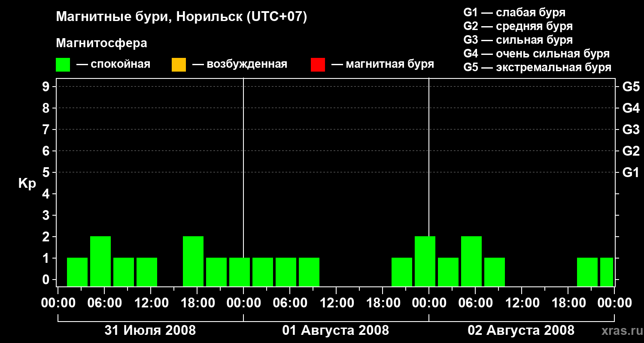This screenshot has width=644, height=343.
Task: Click the yellow 'возбужденная' legend swatch
Action: tap(179, 65)
